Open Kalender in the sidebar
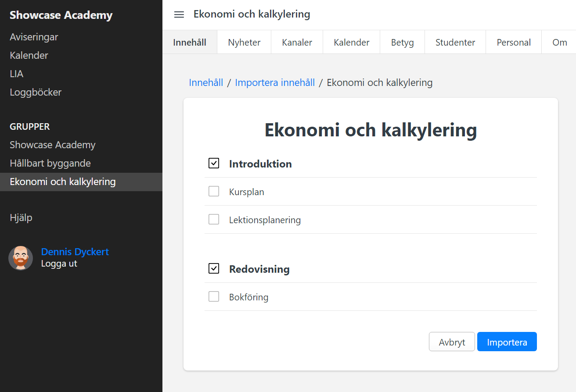 coord(29,55)
